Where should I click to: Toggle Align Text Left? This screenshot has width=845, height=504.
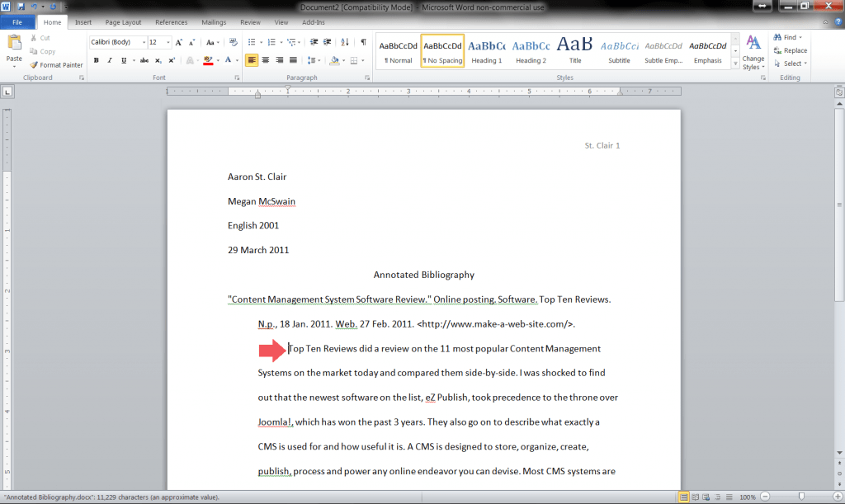252,60
